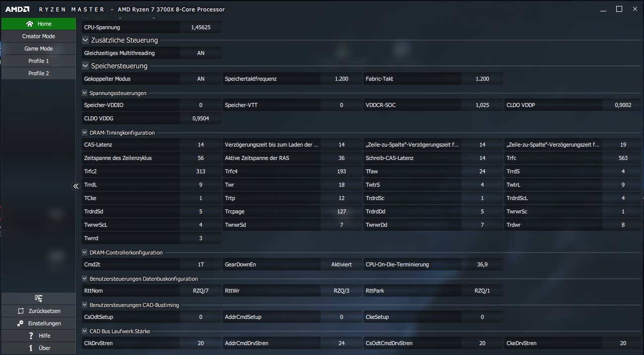Click the CsOdtSetup value 0
Screen dimensions: 644x355
[x=201, y=317]
